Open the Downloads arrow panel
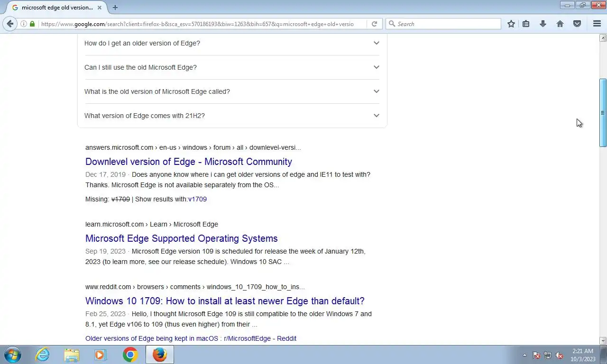 tap(543, 24)
